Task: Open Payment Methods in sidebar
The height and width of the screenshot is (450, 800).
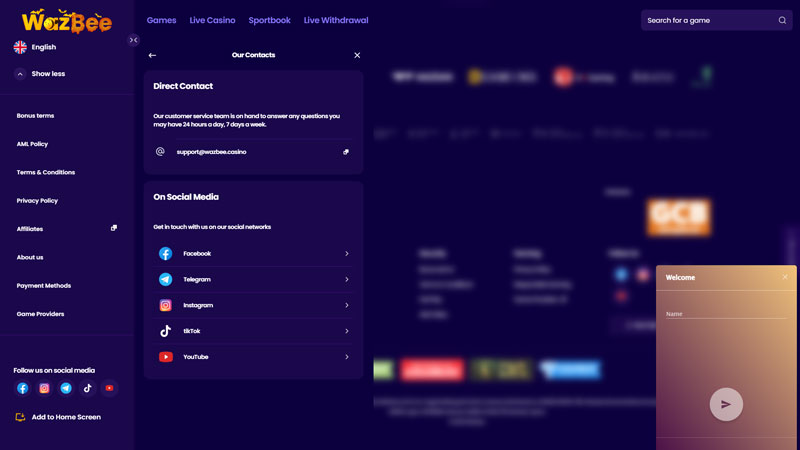Action: point(43,286)
